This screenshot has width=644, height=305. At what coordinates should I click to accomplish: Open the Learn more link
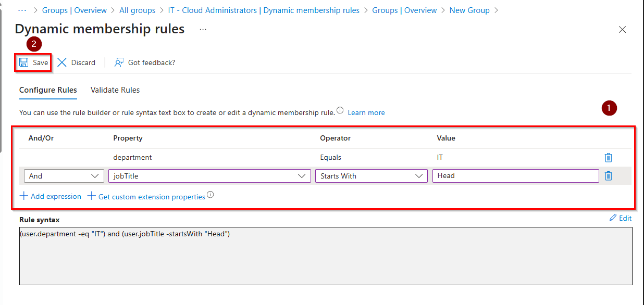click(366, 112)
